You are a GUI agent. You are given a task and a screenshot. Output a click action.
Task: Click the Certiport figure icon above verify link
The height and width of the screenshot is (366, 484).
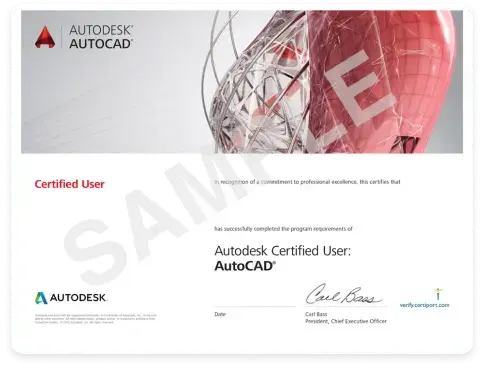pos(438,294)
